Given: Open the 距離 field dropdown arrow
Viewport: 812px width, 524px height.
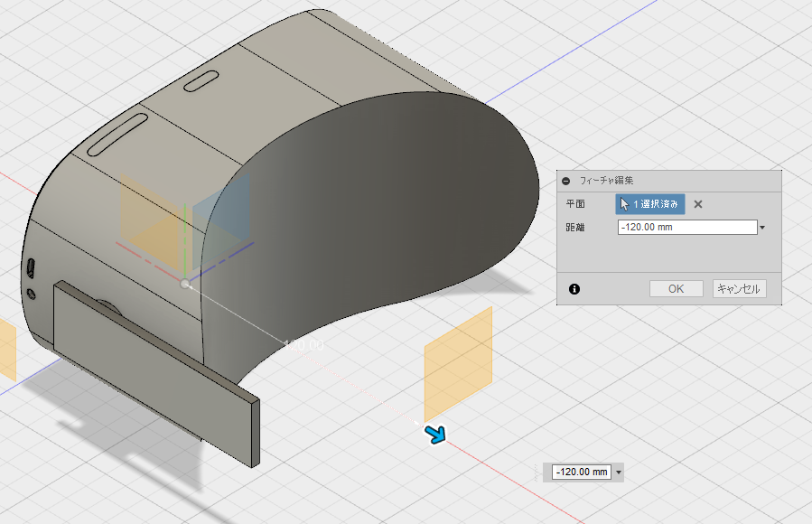Looking at the screenshot, I should pyautogui.click(x=762, y=228).
